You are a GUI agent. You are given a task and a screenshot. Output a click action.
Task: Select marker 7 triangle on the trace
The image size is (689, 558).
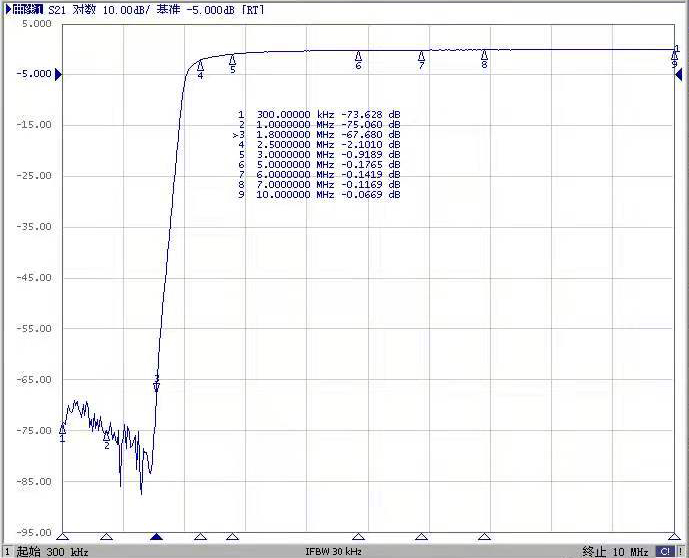click(421, 57)
